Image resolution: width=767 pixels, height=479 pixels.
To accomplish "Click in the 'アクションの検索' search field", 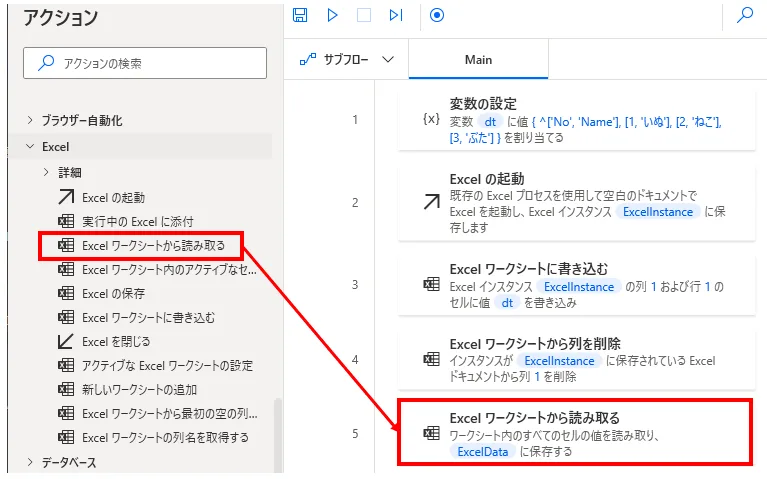I will point(145,63).
